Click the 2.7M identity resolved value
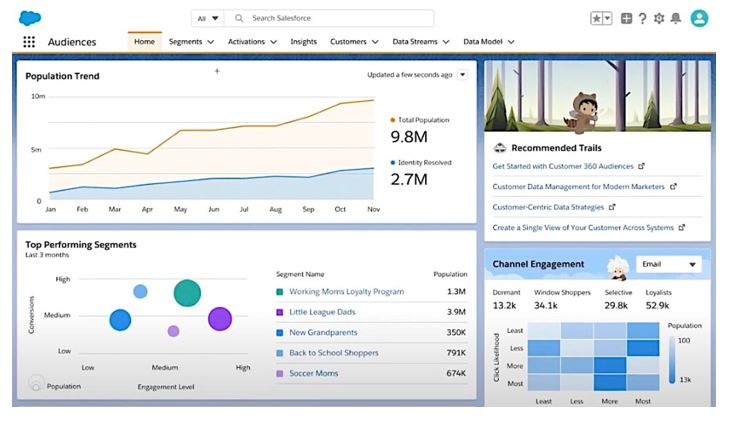Screen dimensions: 735x426 [409, 179]
